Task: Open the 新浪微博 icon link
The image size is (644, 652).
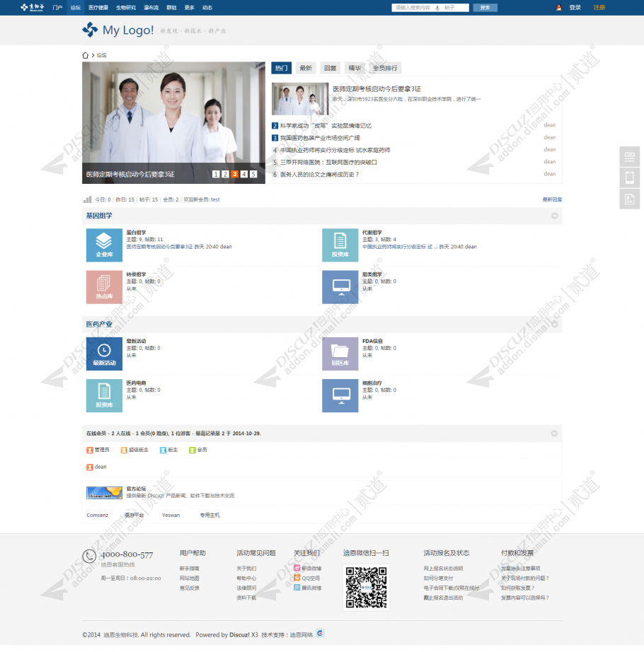Action: (x=297, y=568)
